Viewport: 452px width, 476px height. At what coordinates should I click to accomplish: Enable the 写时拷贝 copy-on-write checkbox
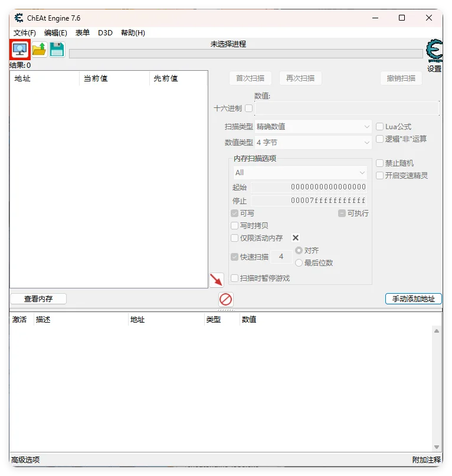[234, 225]
